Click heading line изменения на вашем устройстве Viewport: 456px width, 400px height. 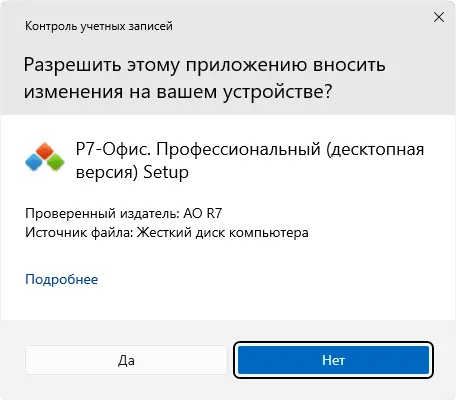(178, 92)
